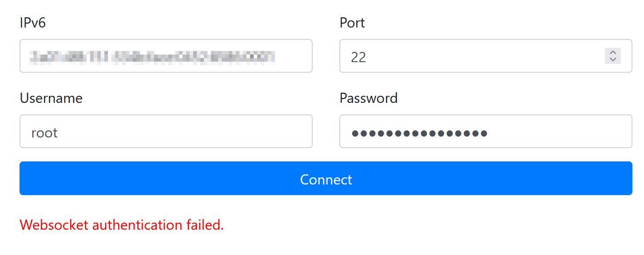Click the port value "22"
This screenshot has height=255, width=644.
358,57
